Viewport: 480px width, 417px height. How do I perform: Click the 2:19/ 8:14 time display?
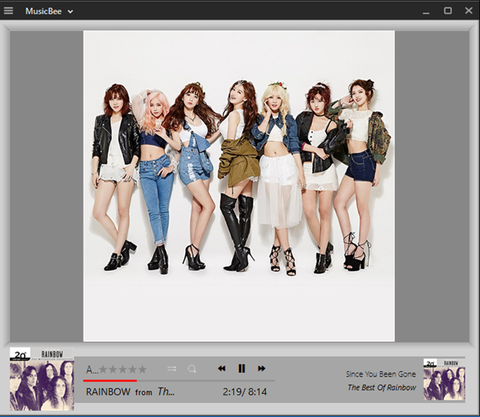pos(245,392)
